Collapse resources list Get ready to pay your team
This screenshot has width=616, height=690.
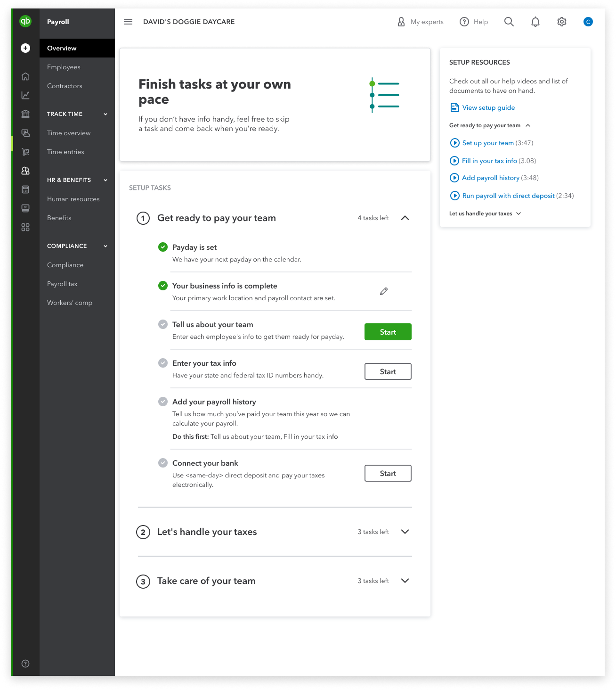coord(528,125)
